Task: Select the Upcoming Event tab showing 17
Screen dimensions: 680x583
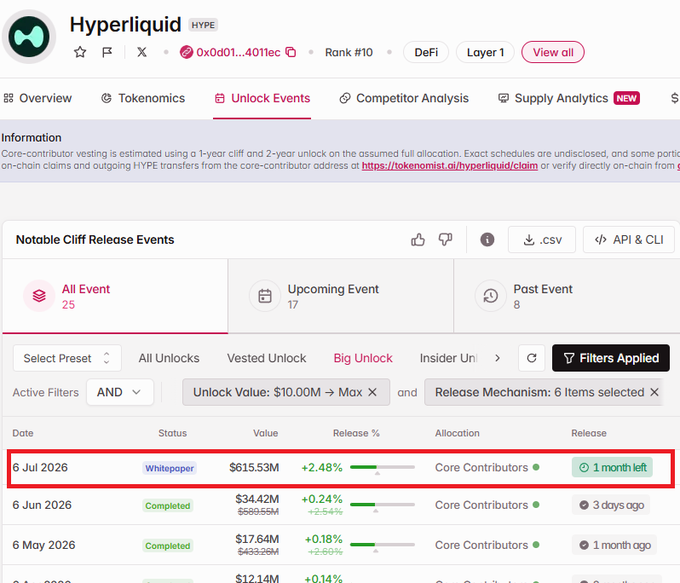Action: pos(341,296)
